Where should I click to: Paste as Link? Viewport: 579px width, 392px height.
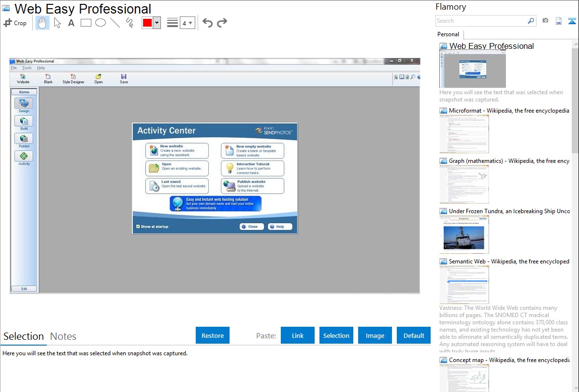298,335
